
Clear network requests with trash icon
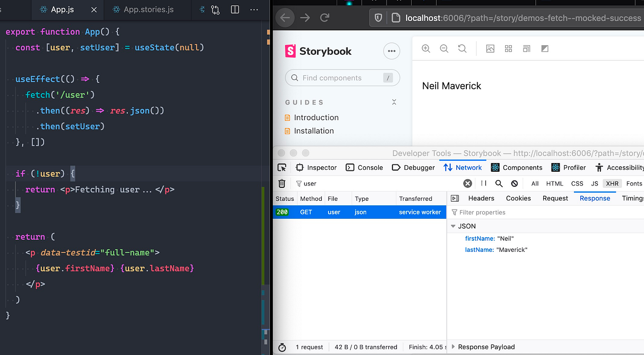pos(282,183)
